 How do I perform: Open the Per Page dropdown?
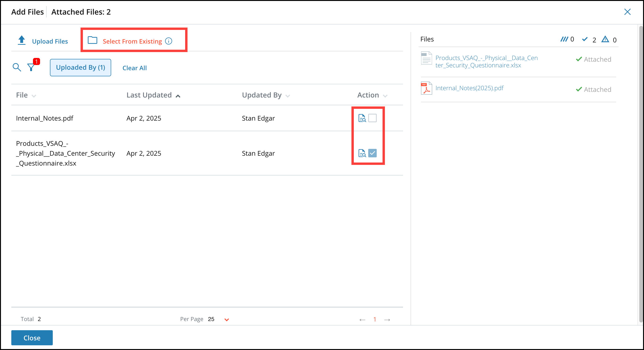click(x=226, y=319)
